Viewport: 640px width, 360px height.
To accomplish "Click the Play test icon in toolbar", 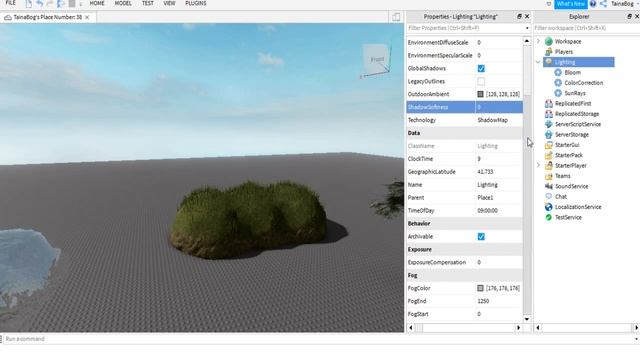I will pyautogui.click(x=61, y=4).
